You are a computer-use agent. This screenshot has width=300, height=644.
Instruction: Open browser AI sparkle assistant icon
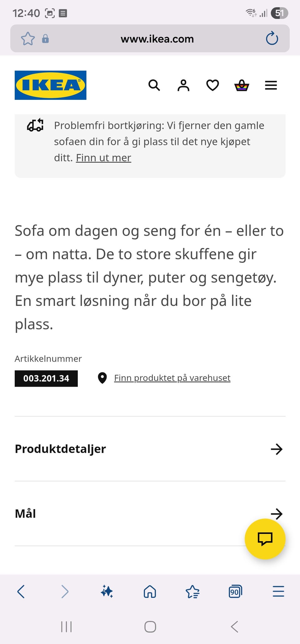coord(107,591)
